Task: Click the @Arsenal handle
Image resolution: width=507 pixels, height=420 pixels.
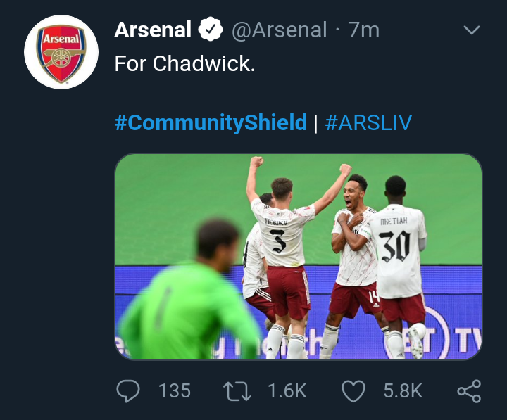Action: (x=280, y=30)
